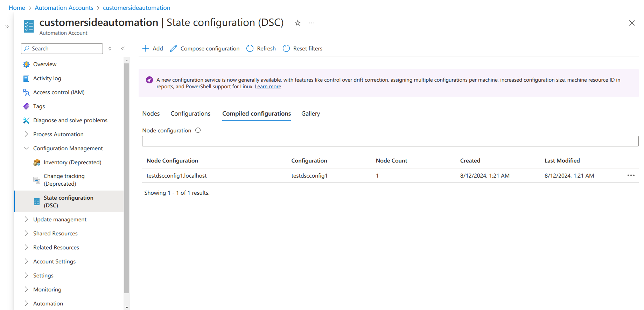Click the sidebar vertical scrollbar
This screenshot has height=310, width=644.
click(x=127, y=178)
